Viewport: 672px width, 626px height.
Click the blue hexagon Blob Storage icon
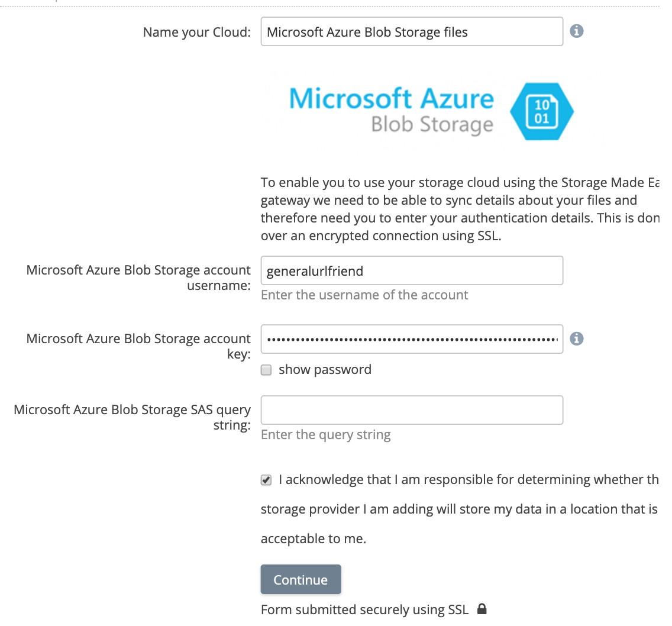coord(542,112)
